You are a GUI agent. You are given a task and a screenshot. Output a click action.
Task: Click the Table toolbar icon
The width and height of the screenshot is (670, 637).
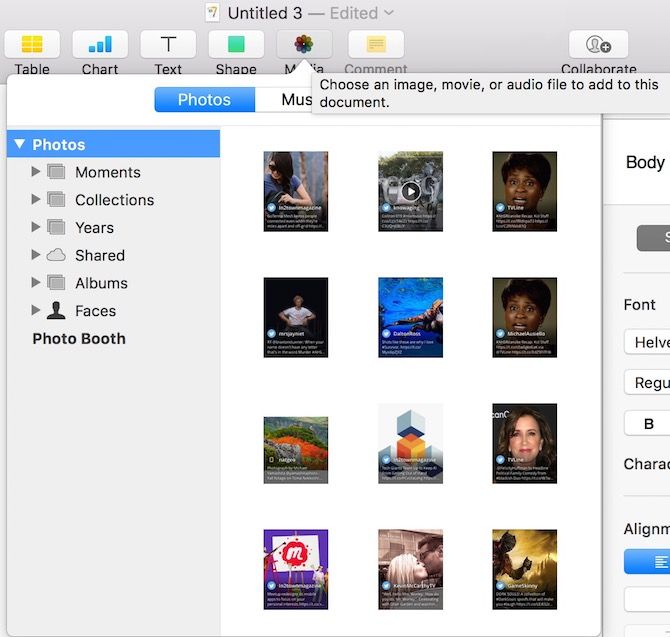coord(32,45)
